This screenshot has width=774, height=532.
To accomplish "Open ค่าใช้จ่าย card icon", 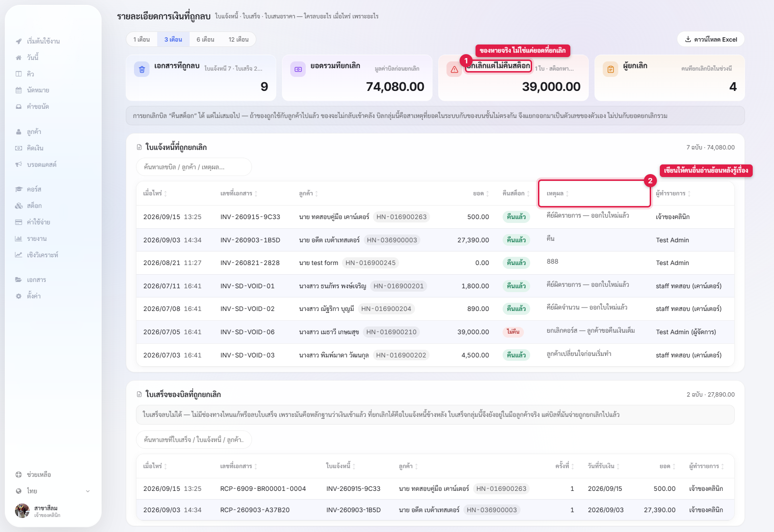I will tap(18, 222).
